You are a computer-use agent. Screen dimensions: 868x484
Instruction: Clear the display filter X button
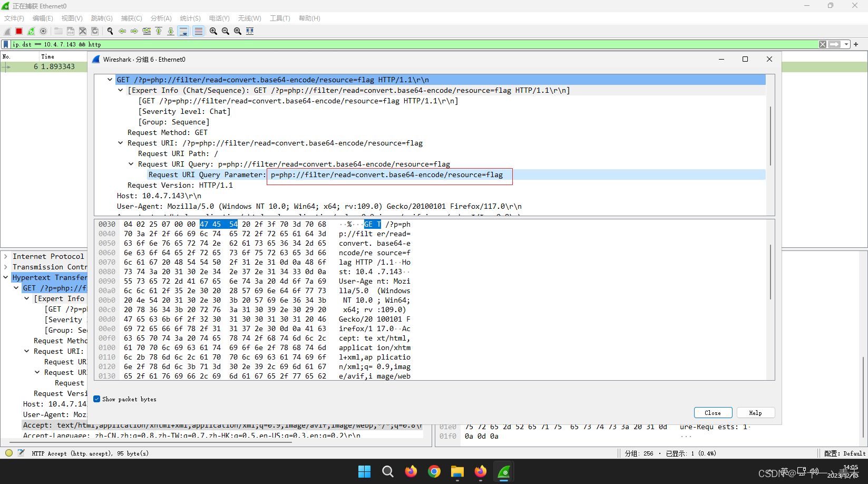tap(823, 44)
